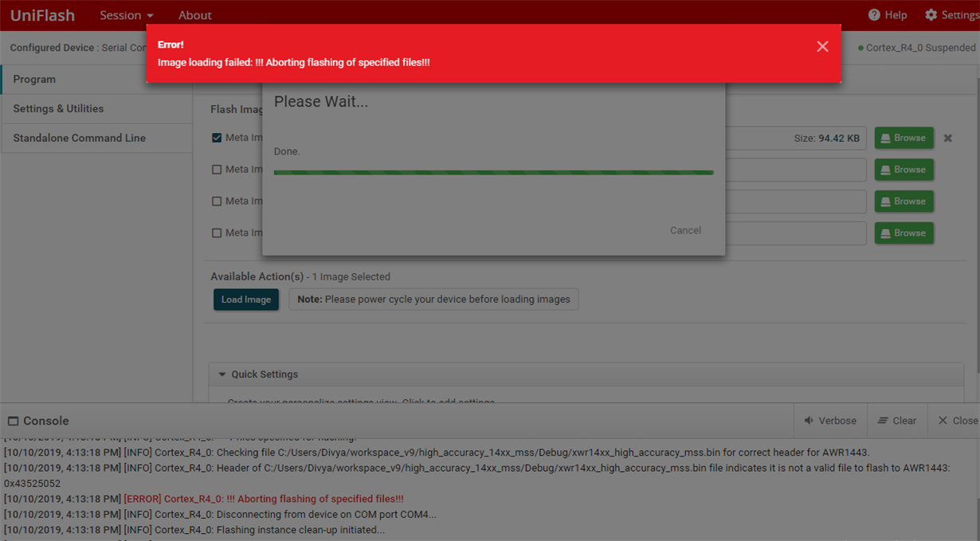
Task: Click the Configured Device label
Action: pos(52,48)
